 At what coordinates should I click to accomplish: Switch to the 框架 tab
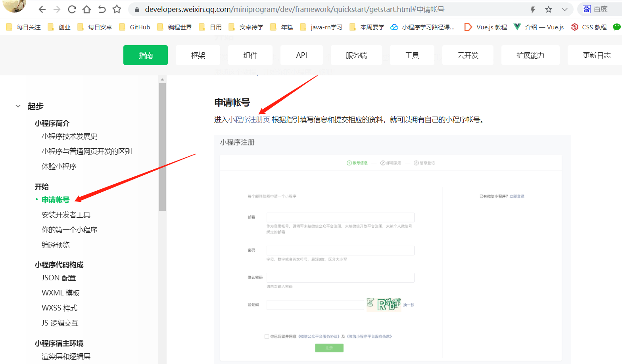pos(198,55)
